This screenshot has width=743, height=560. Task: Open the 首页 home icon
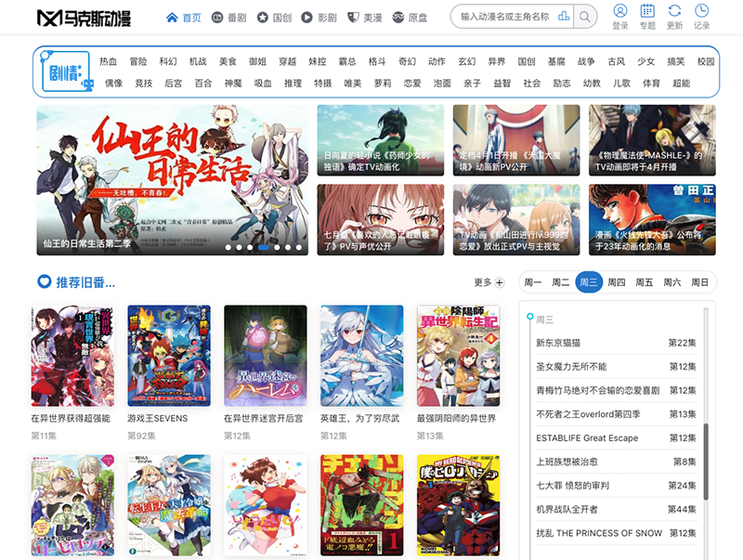172,18
